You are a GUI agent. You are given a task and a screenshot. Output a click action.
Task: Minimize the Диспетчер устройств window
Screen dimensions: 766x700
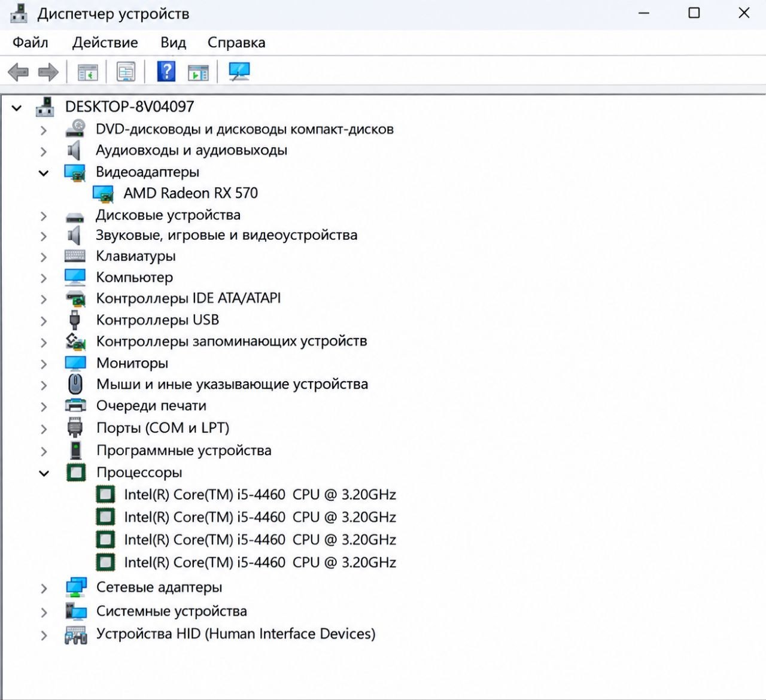(x=644, y=13)
